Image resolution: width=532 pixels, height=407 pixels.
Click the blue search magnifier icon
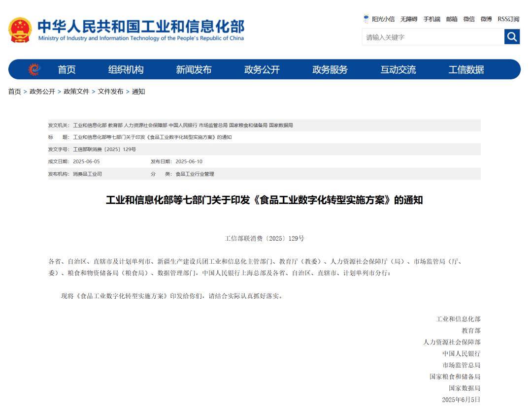tap(512, 36)
